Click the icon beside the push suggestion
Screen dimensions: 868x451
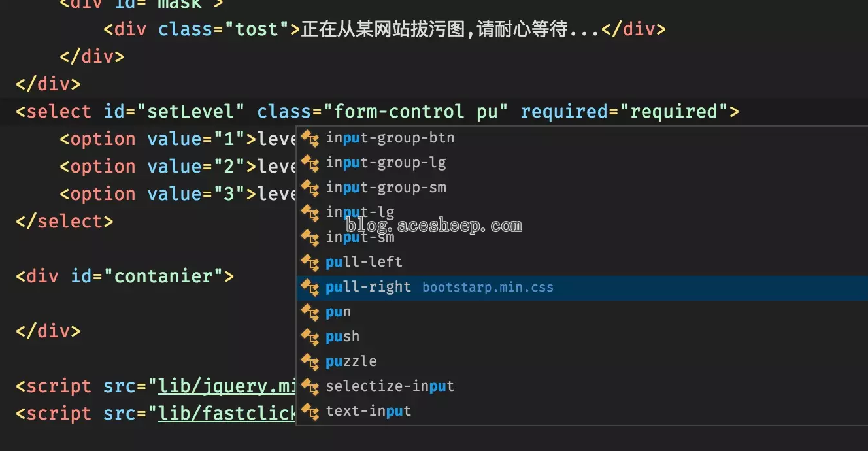click(x=310, y=337)
